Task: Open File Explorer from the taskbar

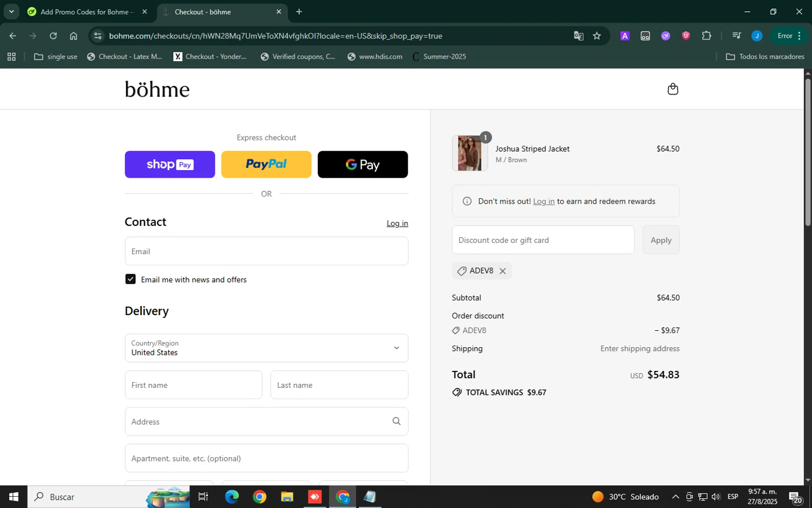Action: coord(287,497)
